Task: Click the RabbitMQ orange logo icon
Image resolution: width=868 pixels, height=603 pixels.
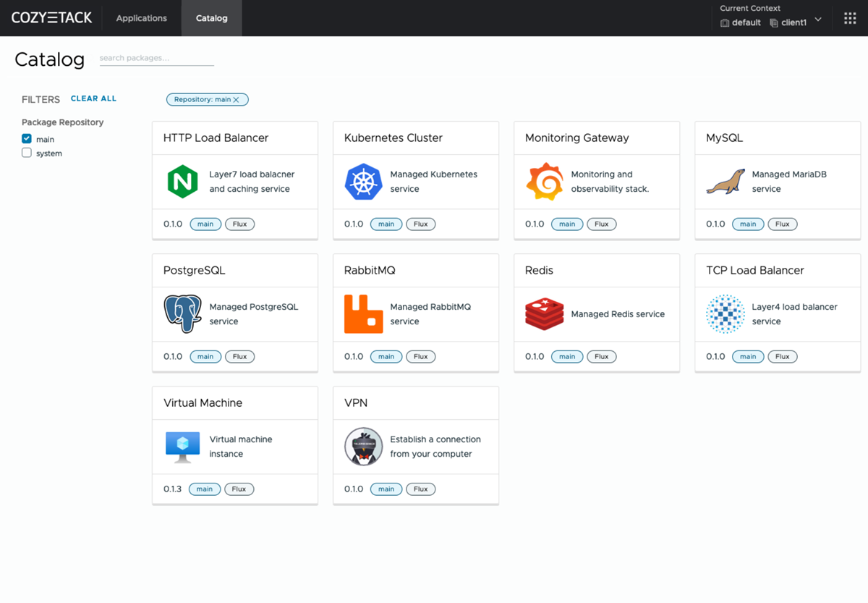Action: click(x=363, y=314)
